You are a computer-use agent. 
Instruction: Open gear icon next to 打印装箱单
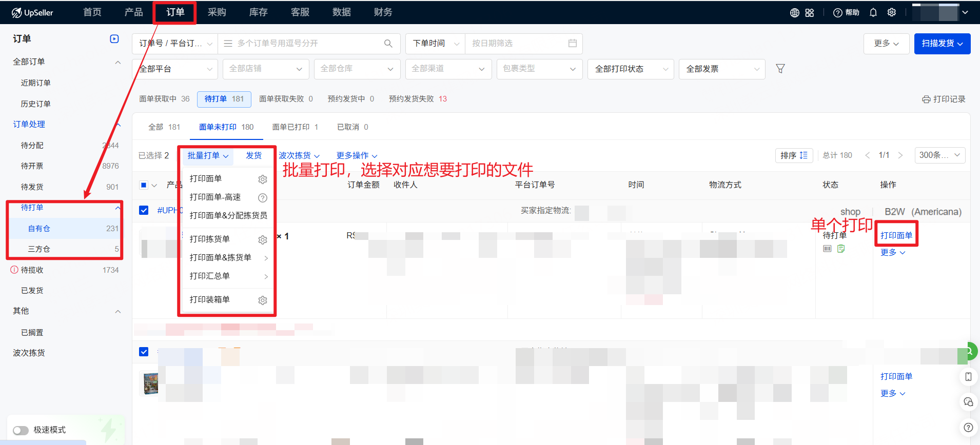click(x=263, y=300)
